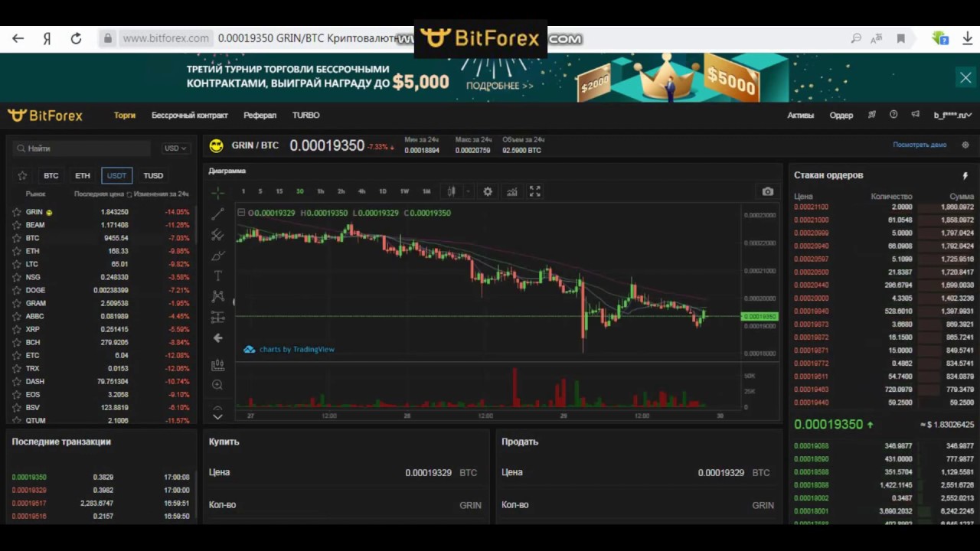The width and height of the screenshot is (980, 551).
Task: Select the brush drawing tool
Action: coord(218,256)
